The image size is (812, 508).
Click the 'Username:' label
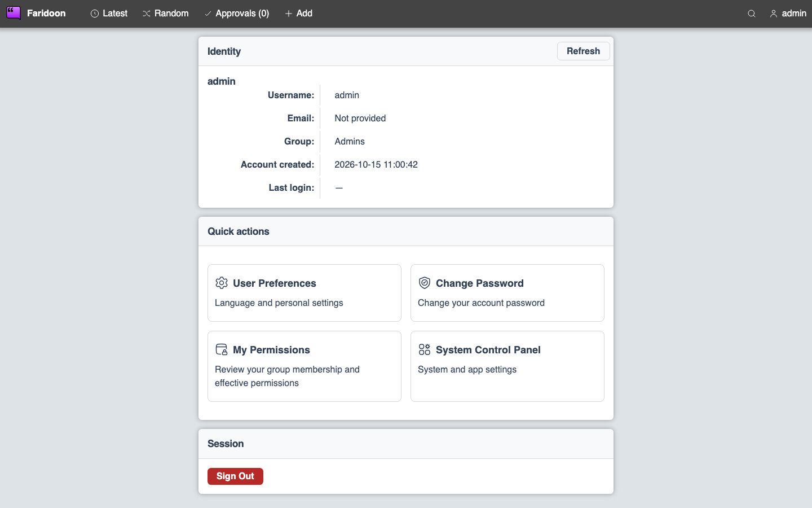point(291,95)
